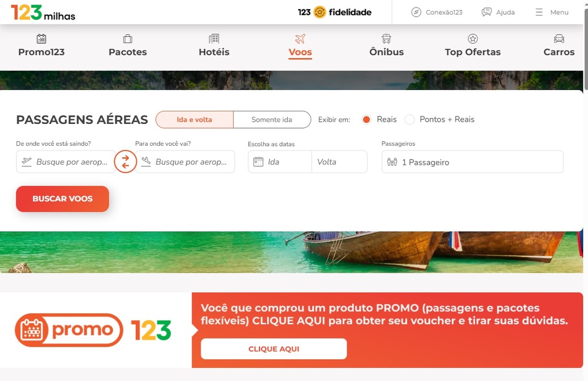Click the Ônibus bus icon

click(386, 38)
